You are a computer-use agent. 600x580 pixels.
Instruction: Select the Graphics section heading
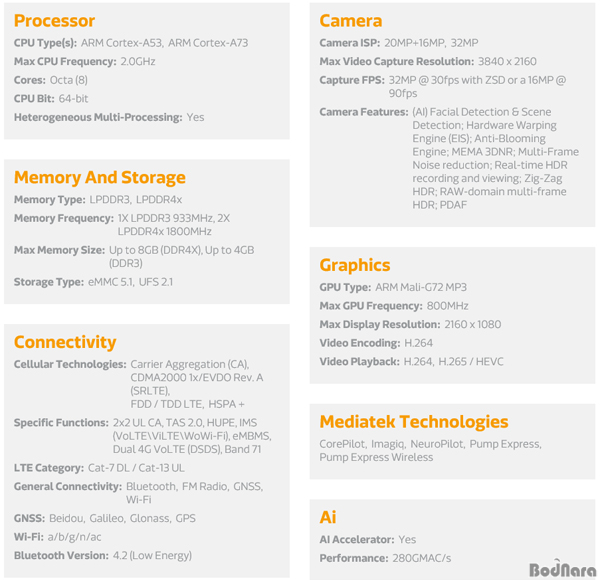point(355,265)
